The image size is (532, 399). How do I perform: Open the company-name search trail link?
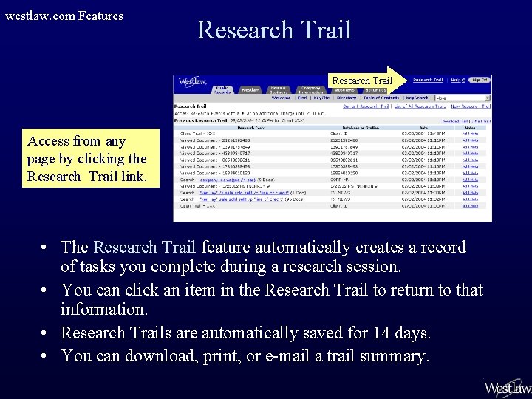click(x=228, y=180)
